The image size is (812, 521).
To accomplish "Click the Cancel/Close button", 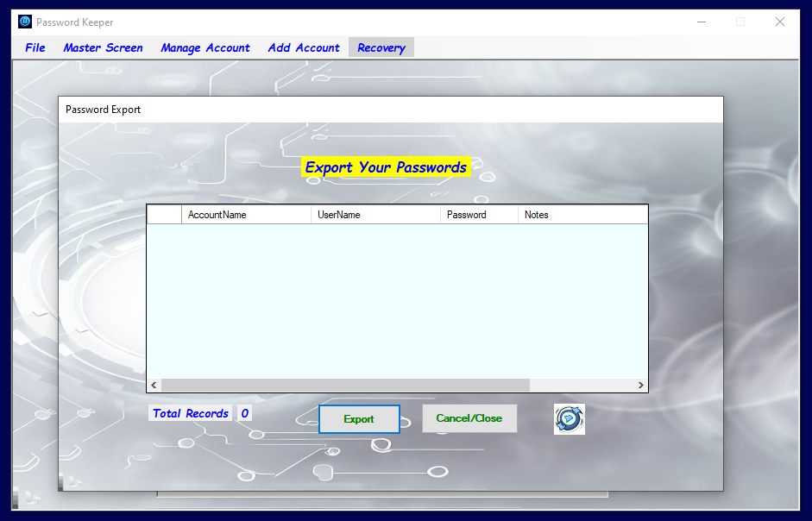I will [x=469, y=418].
